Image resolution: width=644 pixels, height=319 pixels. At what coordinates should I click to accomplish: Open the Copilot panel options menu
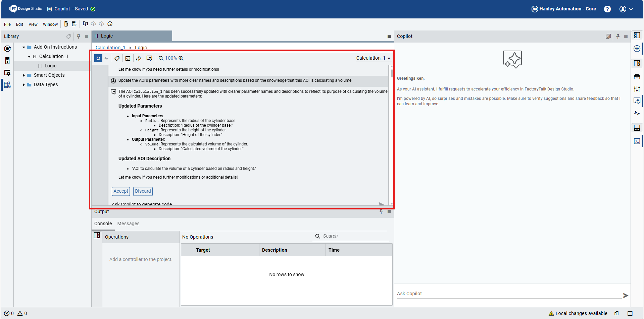(626, 36)
